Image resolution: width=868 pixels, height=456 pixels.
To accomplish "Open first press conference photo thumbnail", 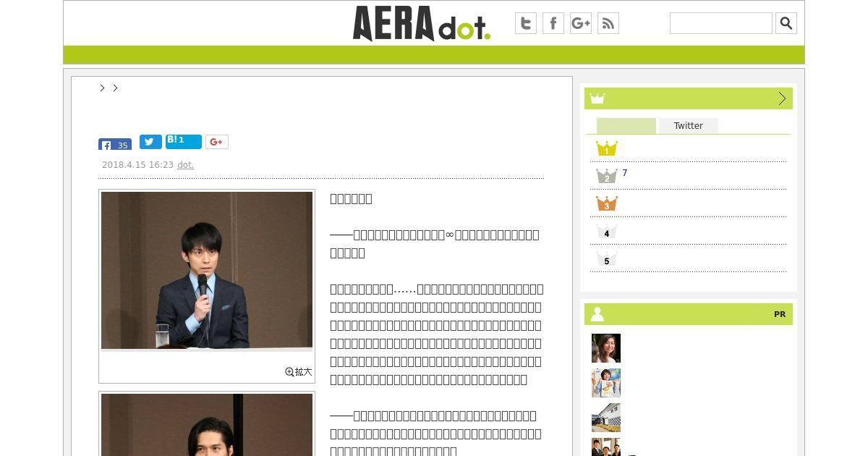I will 207,271.
